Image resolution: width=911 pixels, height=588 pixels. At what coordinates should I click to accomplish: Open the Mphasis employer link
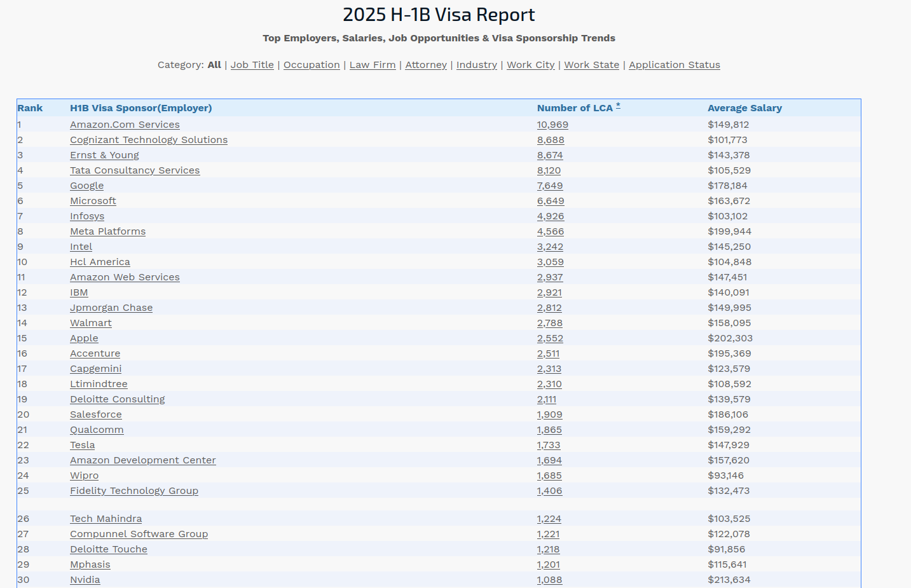(x=90, y=564)
